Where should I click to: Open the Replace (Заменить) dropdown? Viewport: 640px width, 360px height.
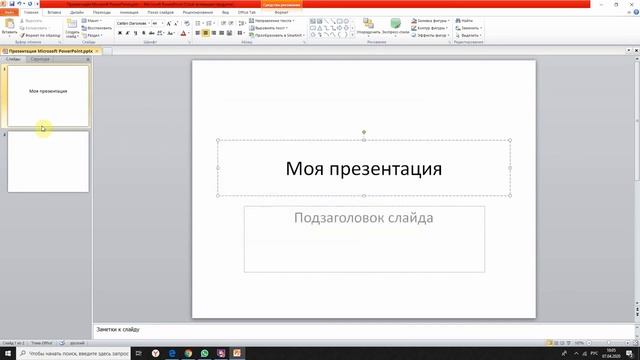(469, 28)
